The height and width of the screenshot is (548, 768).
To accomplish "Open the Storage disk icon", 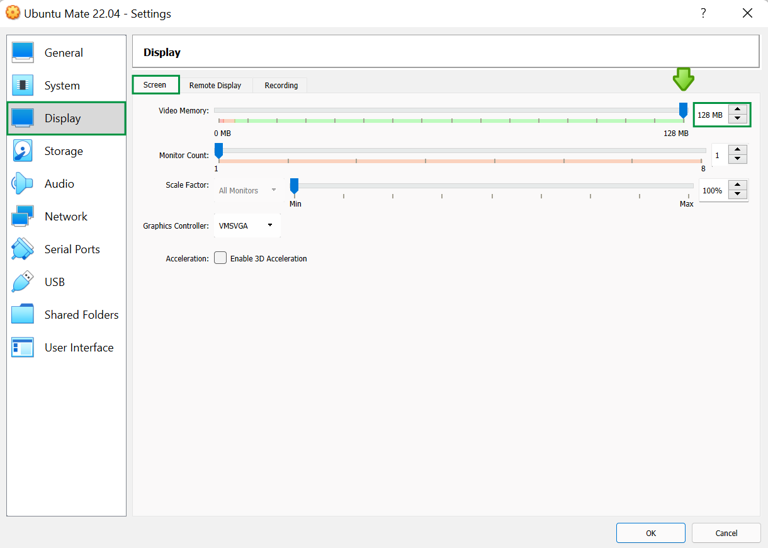I will click(23, 151).
